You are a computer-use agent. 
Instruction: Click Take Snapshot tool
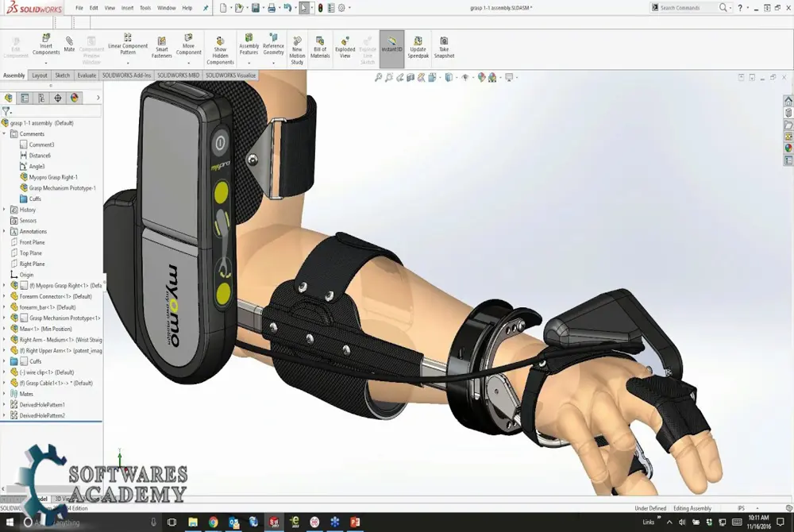coord(444,48)
